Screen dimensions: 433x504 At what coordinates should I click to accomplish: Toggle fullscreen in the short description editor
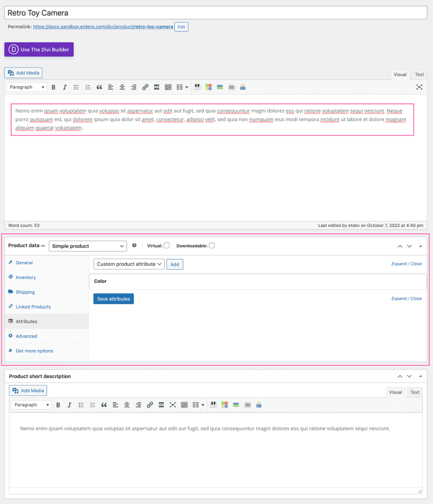pyautogui.click(x=173, y=405)
